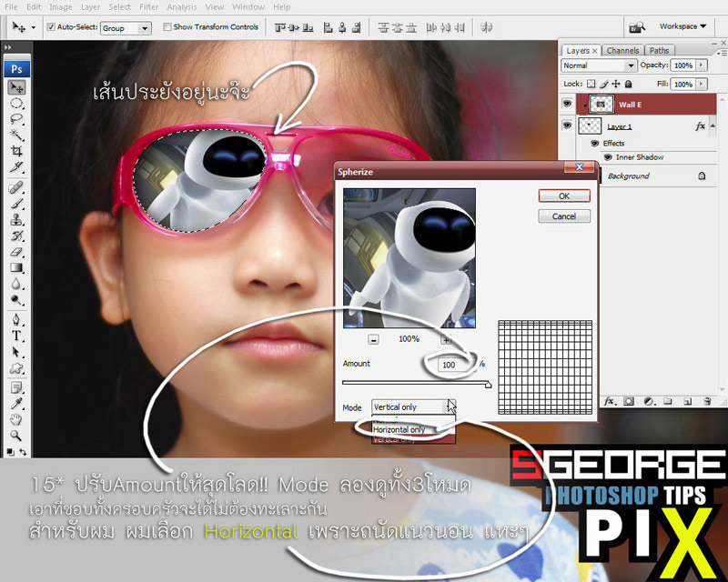Toggle visibility of layer Effects
This screenshot has width=728, height=582.
[x=595, y=144]
